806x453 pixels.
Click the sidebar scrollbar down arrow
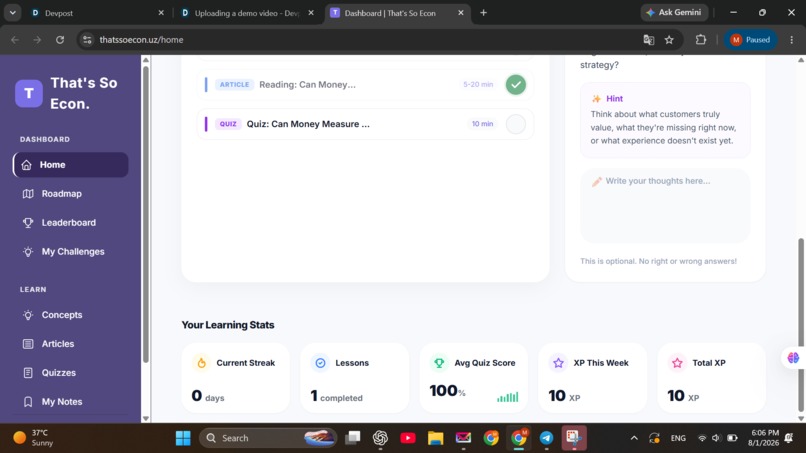coord(145,419)
